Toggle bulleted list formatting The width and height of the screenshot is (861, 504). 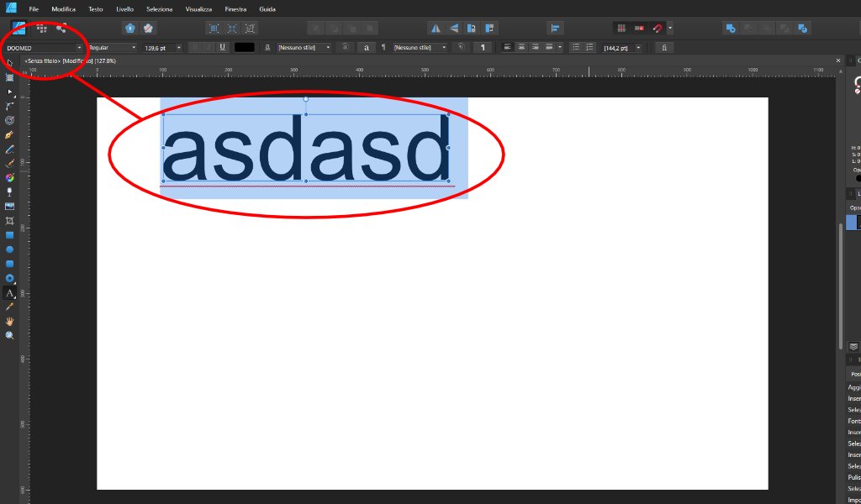click(575, 48)
